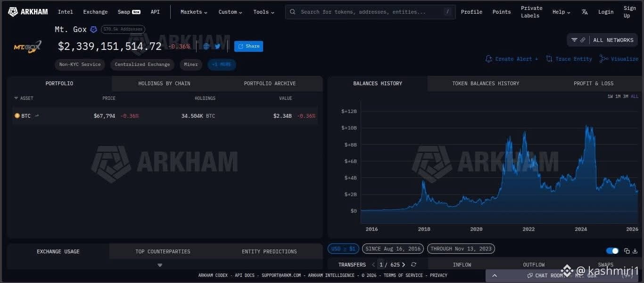This screenshot has width=644, height=283.
Task: Click the slash shortcut key in search bar
Action: coord(447,12)
